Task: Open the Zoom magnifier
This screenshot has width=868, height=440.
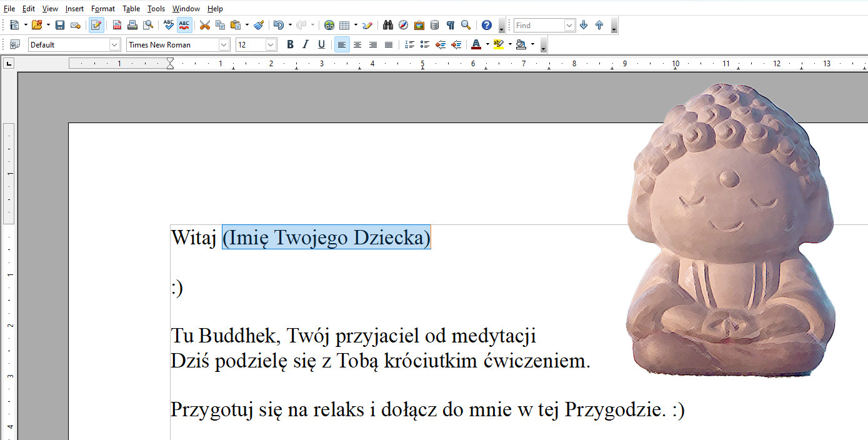Action: [x=466, y=25]
